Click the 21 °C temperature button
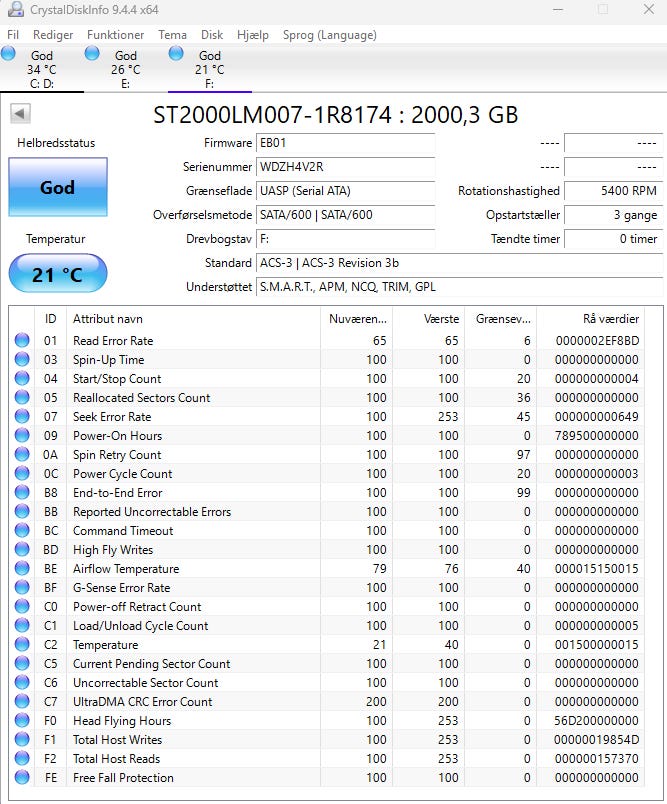667x804 pixels. tap(58, 274)
